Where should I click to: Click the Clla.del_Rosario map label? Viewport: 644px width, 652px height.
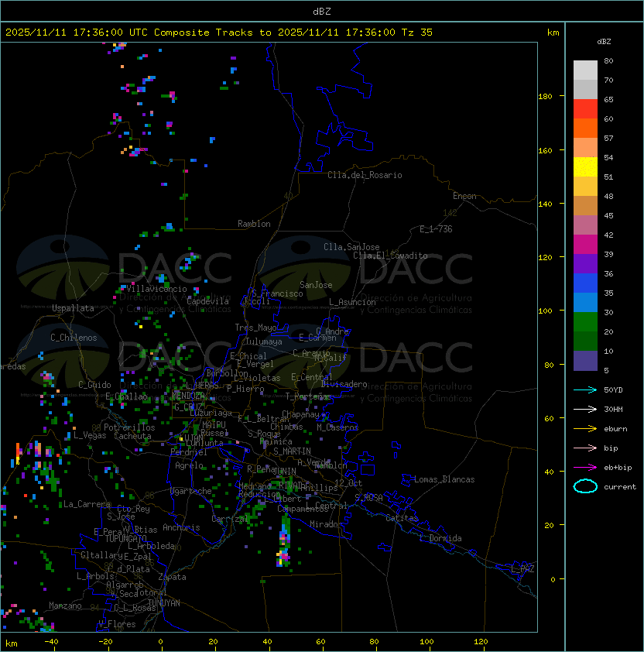tap(365, 175)
